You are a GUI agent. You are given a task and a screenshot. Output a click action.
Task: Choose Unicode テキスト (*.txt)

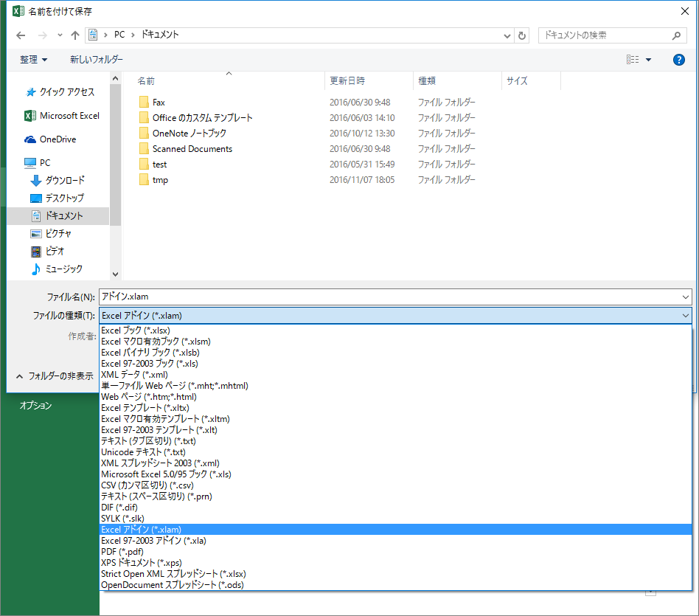click(395, 452)
